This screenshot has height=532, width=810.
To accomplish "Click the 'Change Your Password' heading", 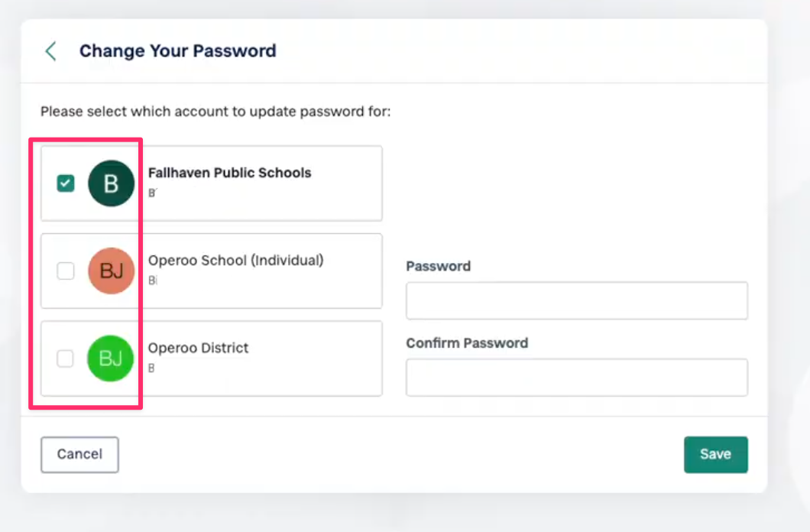I will coord(177,51).
